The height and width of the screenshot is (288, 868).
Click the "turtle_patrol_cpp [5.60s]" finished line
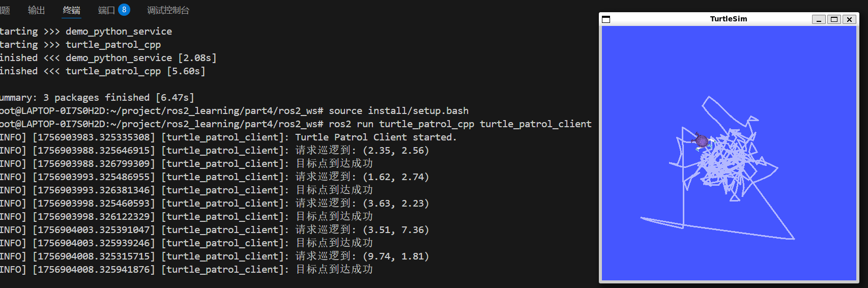point(135,71)
